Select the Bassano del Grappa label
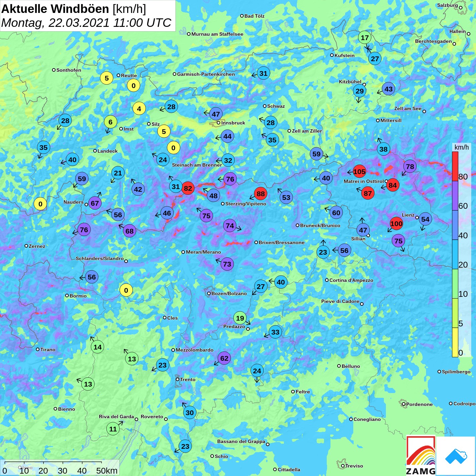Image resolution: width=476 pixels, height=476 pixels. click(x=241, y=441)
